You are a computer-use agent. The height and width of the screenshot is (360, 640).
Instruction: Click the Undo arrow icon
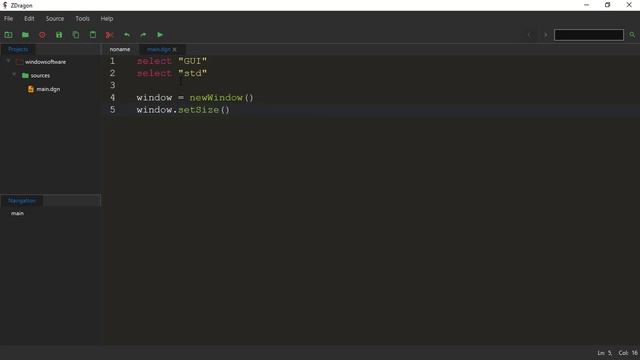coord(127,35)
